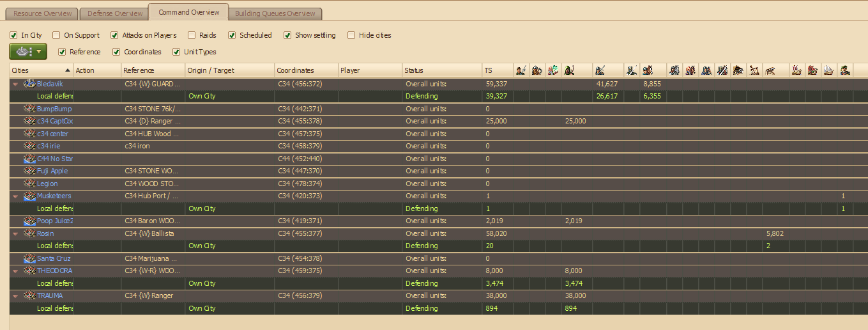Image resolution: width=868 pixels, height=330 pixels.
Task: Collapse the THEODORA city row
Action: (15, 271)
